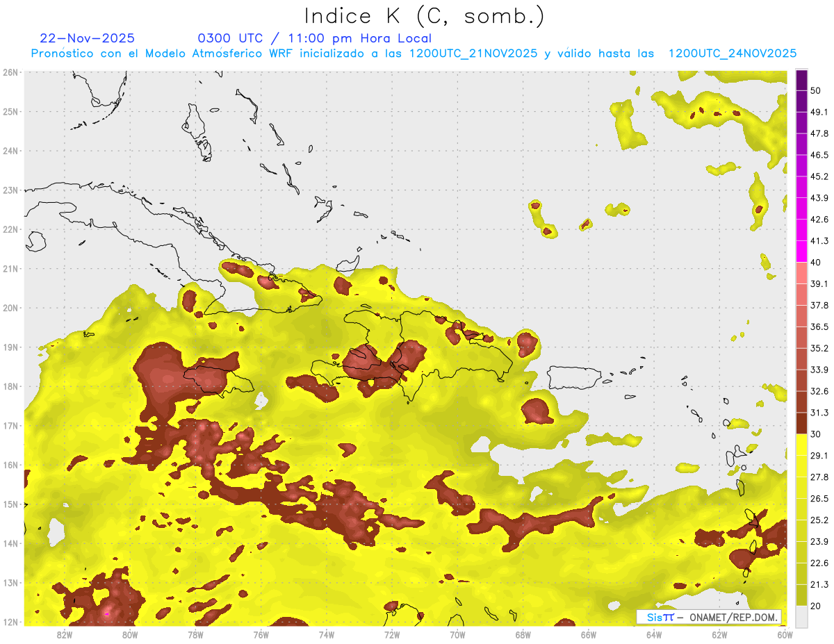Click the colorbar label "31.3"

[x=819, y=413]
